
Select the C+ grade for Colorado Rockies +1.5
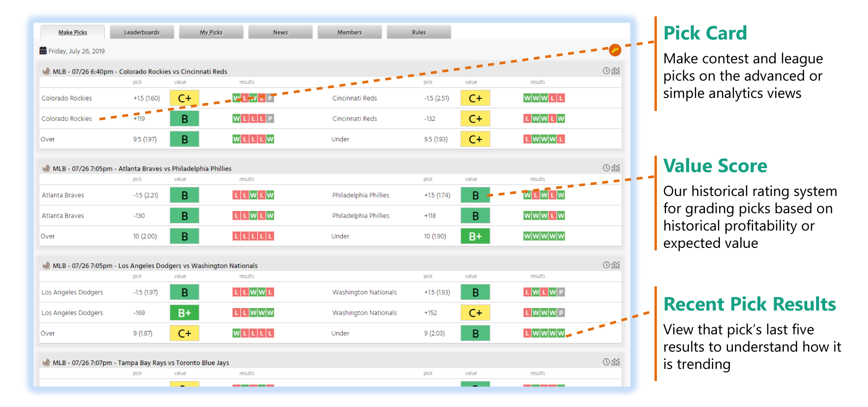coord(185,98)
